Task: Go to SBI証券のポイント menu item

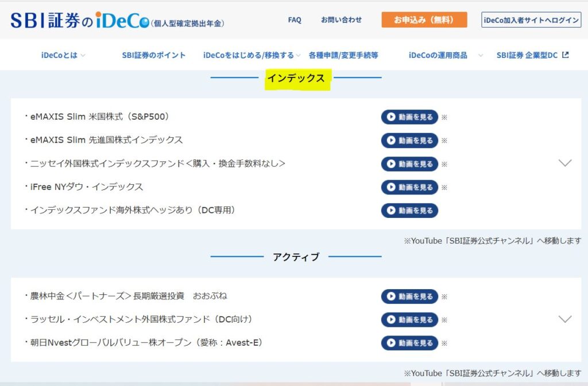Action: pyautogui.click(x=154, y=56)
